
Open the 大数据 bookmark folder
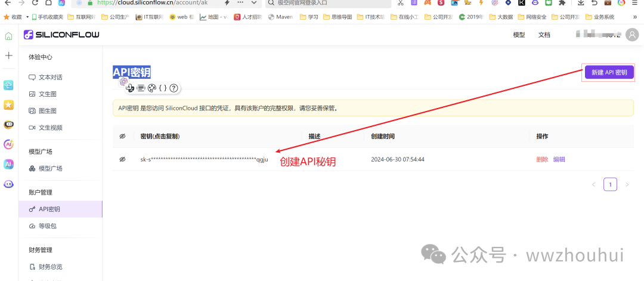501,17
